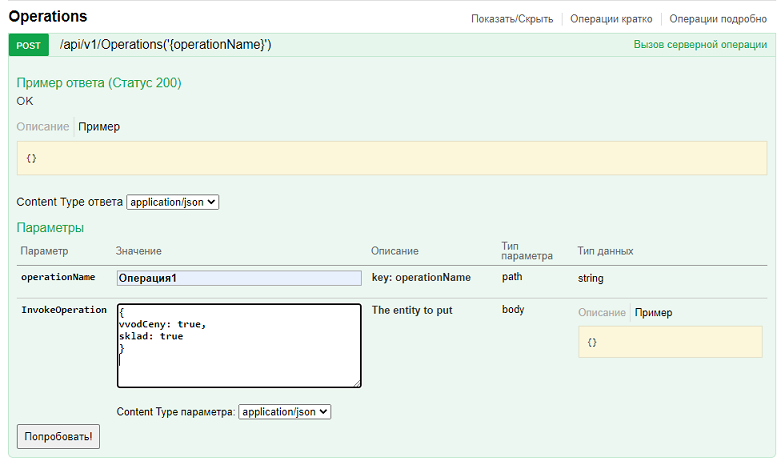The height and width of the screenshot is (465, 781).
Task: Click the Тип данных column header
Action: (605, 251)
